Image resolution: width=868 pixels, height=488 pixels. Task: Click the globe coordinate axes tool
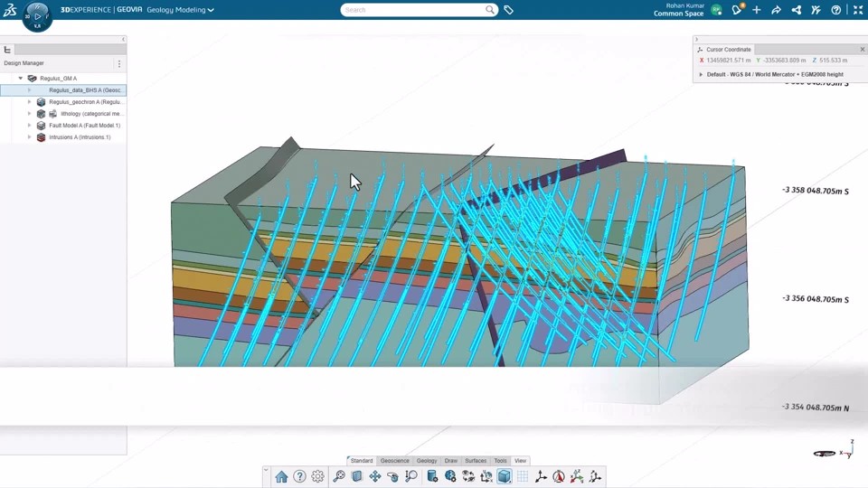[x=486, y=476]
